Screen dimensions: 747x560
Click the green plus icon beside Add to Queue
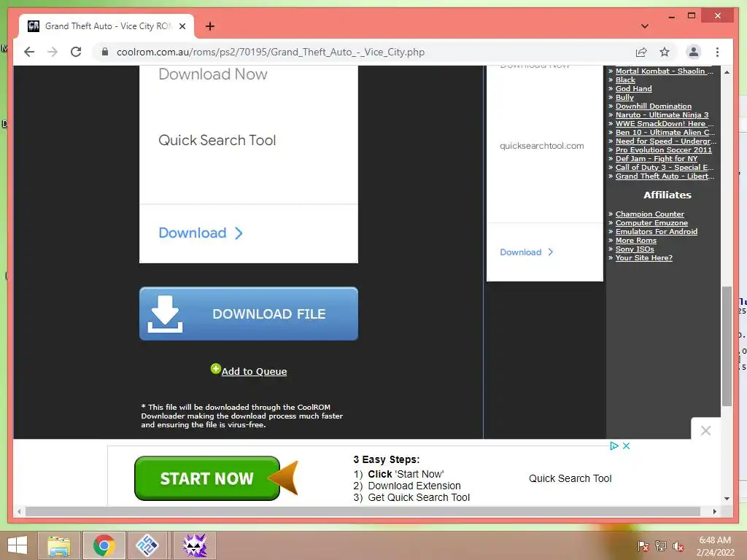click(x=216, y=368)
